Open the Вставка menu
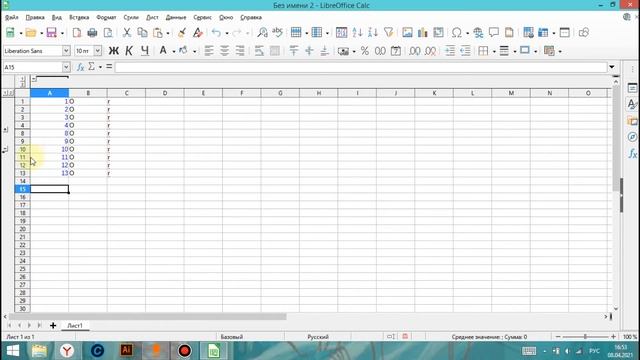The width and height of the screenshot is (640, 360). 79,18
